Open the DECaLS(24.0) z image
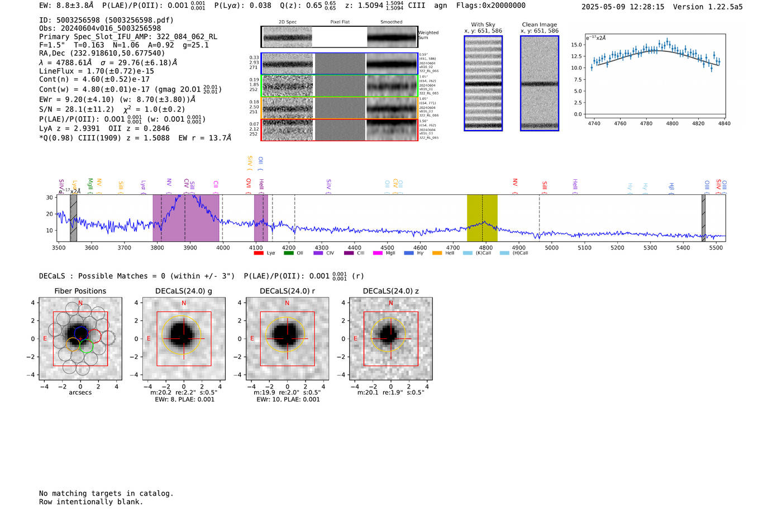 tap(391, 339)
